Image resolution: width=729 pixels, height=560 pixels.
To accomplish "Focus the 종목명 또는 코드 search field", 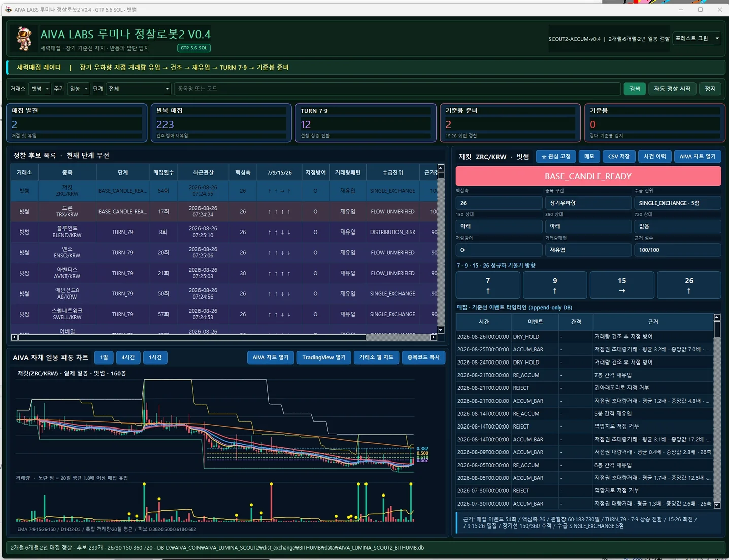I will tap(397, 89).
